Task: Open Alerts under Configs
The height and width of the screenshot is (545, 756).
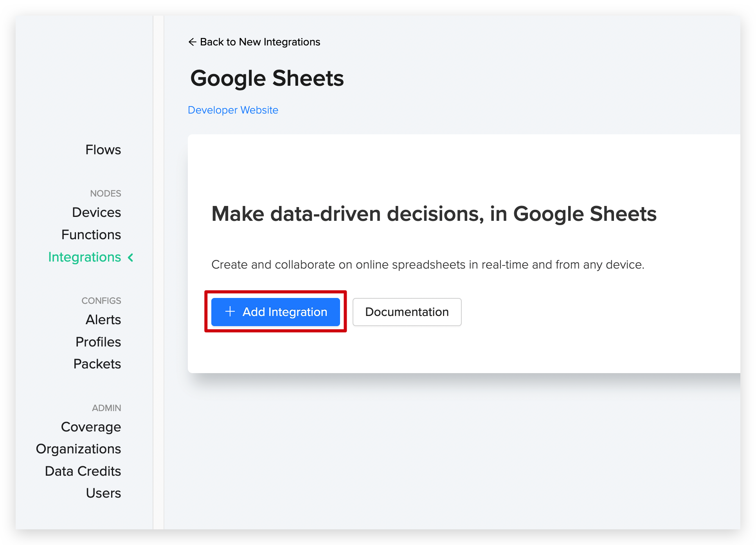Action: pyautogui.click(x=103, y=319)
